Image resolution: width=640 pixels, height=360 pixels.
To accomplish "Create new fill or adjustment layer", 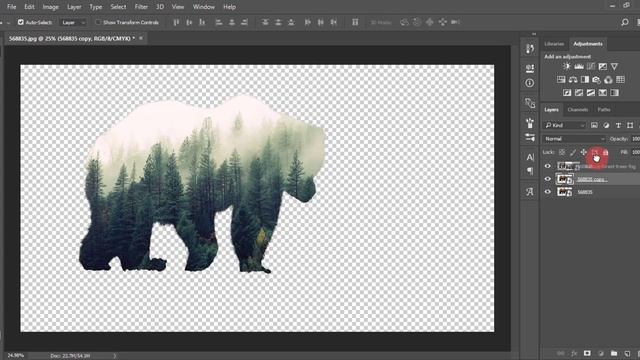I will click(x=600, y=353).
